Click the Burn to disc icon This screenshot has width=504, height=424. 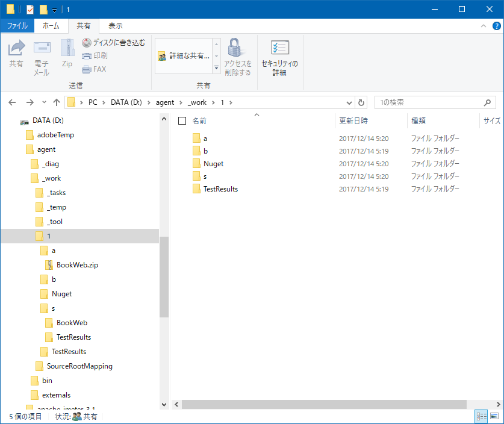point(87,42)
